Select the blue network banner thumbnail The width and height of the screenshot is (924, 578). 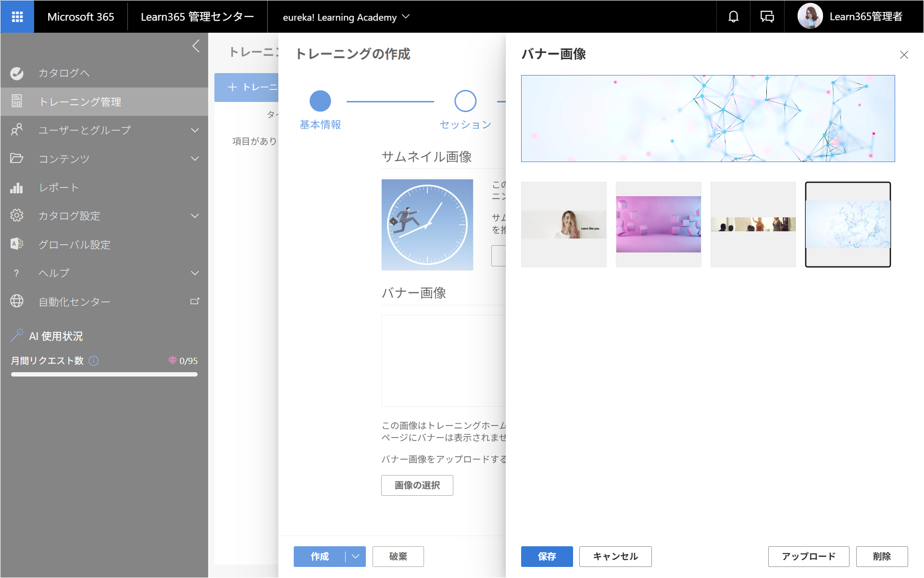(x=848, y=225)
